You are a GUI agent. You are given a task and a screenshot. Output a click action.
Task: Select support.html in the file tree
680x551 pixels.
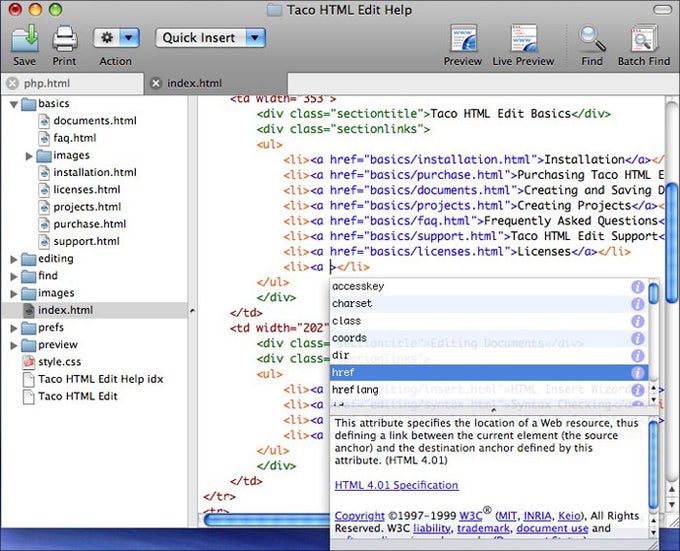[x=86, y=241]
